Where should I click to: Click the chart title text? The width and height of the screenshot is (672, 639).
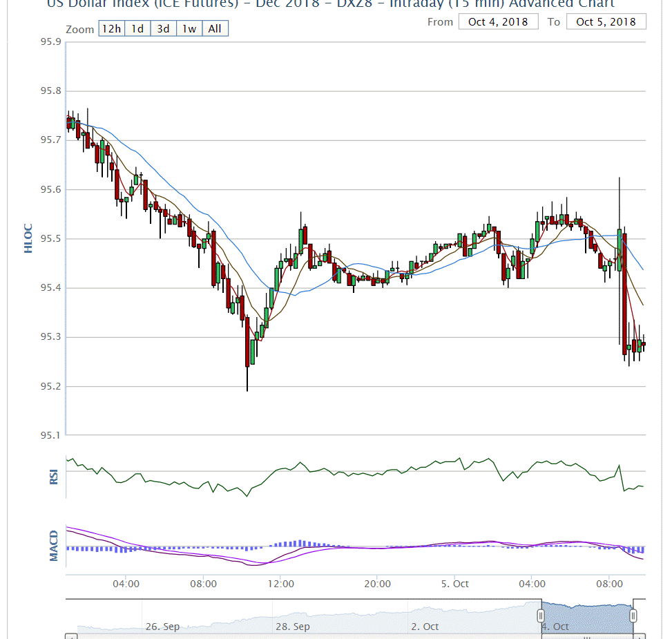[x=330, y=4]
